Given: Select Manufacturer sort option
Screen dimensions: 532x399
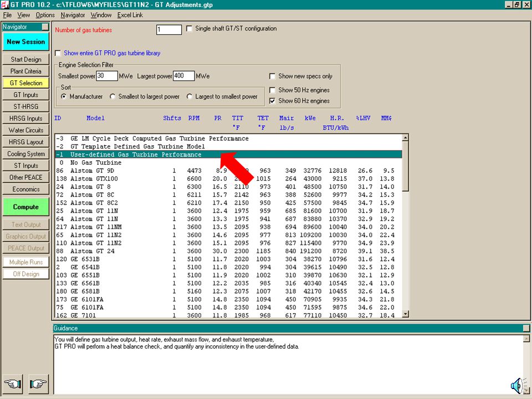Looking at the screenshot, I should [64, 96].
